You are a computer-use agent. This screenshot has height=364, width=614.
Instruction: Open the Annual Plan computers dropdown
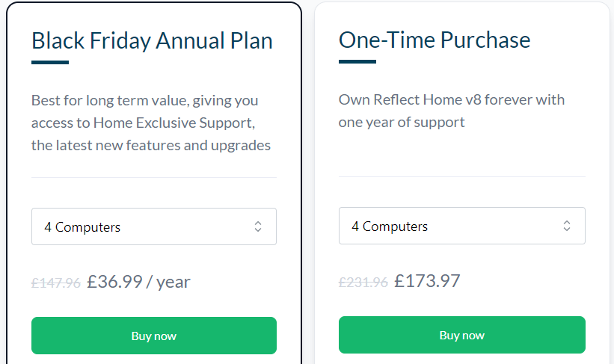[x=153, y=226]
